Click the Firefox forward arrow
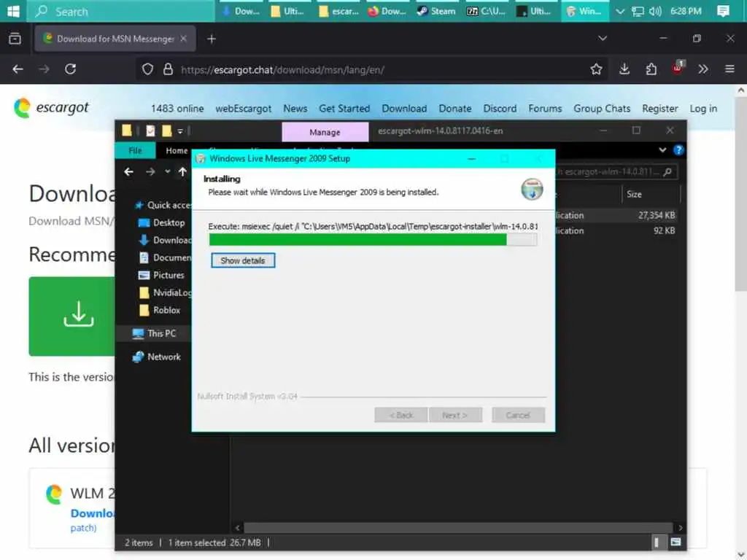Viewport: 747px width, 560px height. click(x=44, y=69)
